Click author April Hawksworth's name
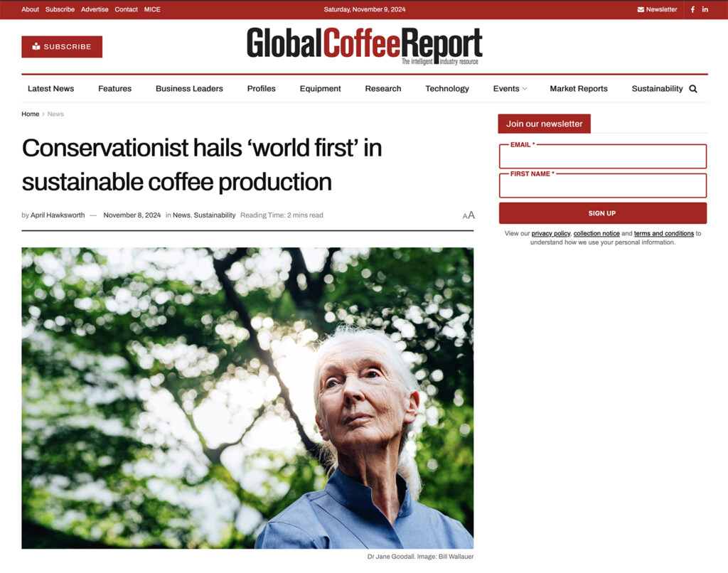728x573 pixels. [x=58, y=215]
